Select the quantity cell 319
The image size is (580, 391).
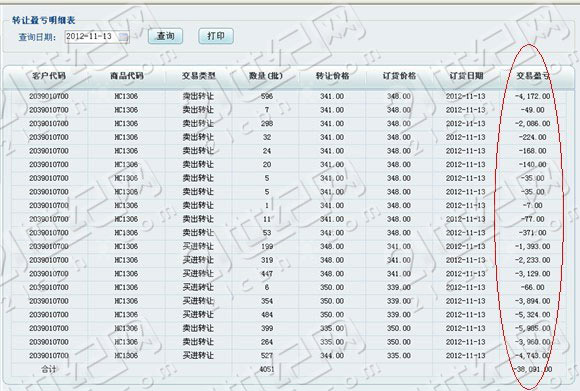(267, 260)
